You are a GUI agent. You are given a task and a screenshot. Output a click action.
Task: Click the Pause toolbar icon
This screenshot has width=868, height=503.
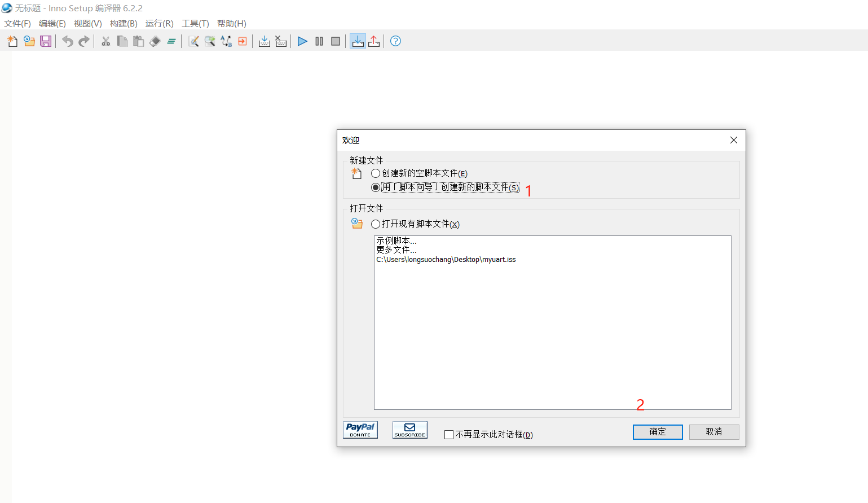click(319, 41)
